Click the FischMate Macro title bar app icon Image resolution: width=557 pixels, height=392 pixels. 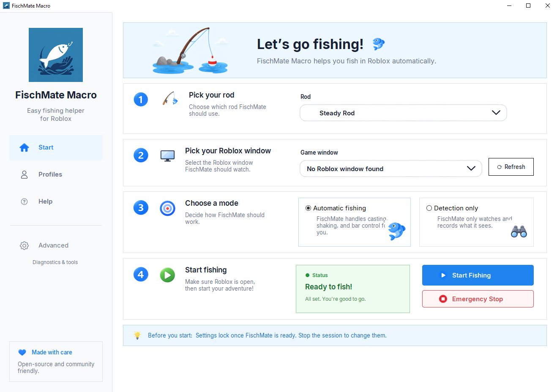[x=6, y=6]
